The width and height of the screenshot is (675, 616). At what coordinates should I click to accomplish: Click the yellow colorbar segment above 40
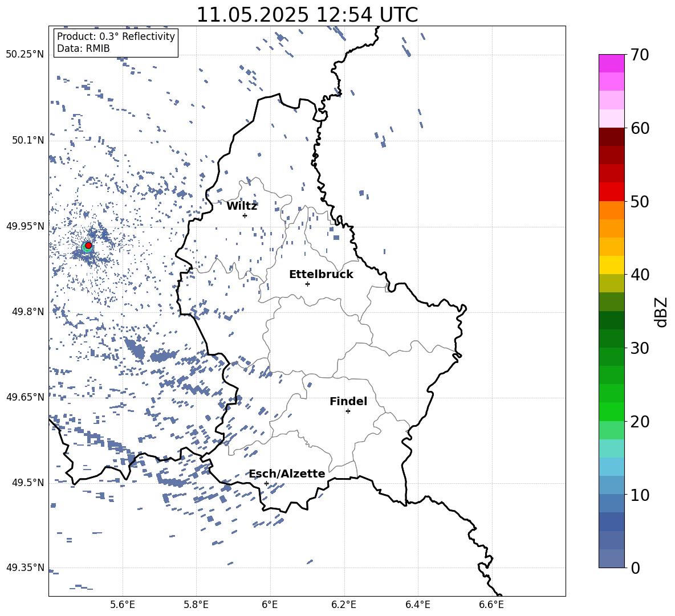[x=611, y=265]
